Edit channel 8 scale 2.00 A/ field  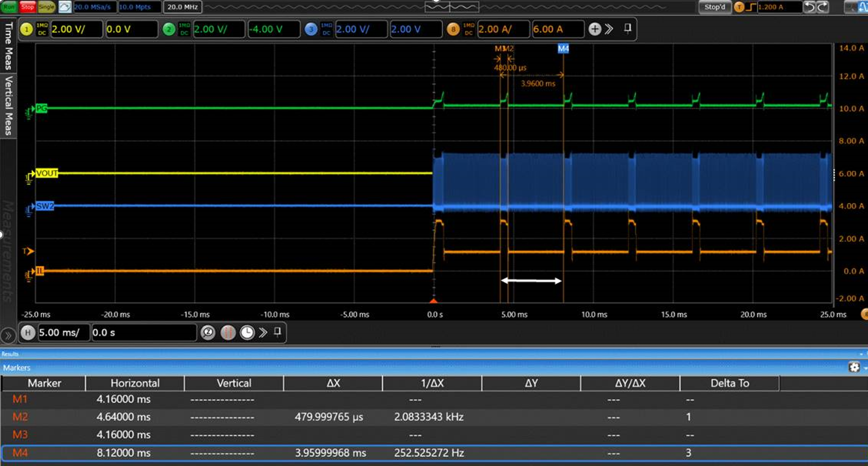click(503, 29)
